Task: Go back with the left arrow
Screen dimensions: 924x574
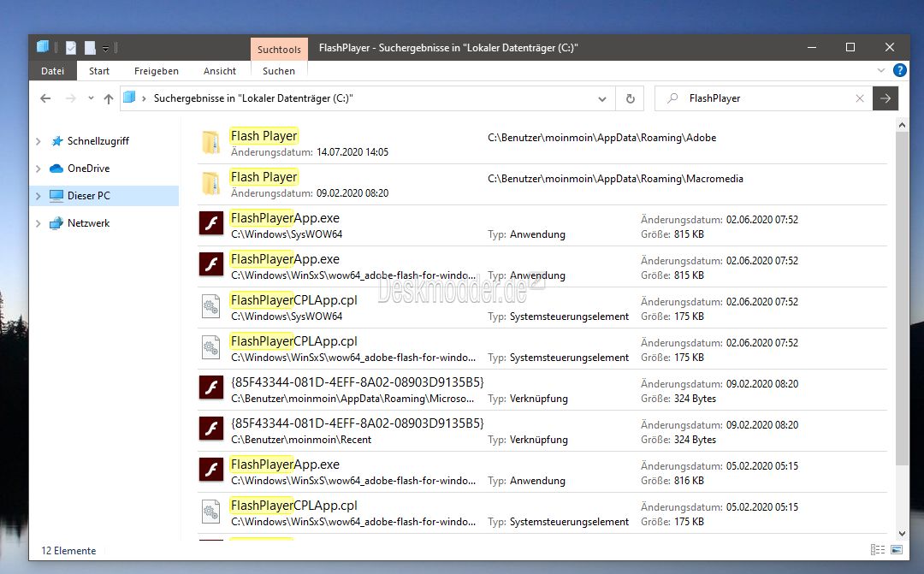Action: (45, 98)
